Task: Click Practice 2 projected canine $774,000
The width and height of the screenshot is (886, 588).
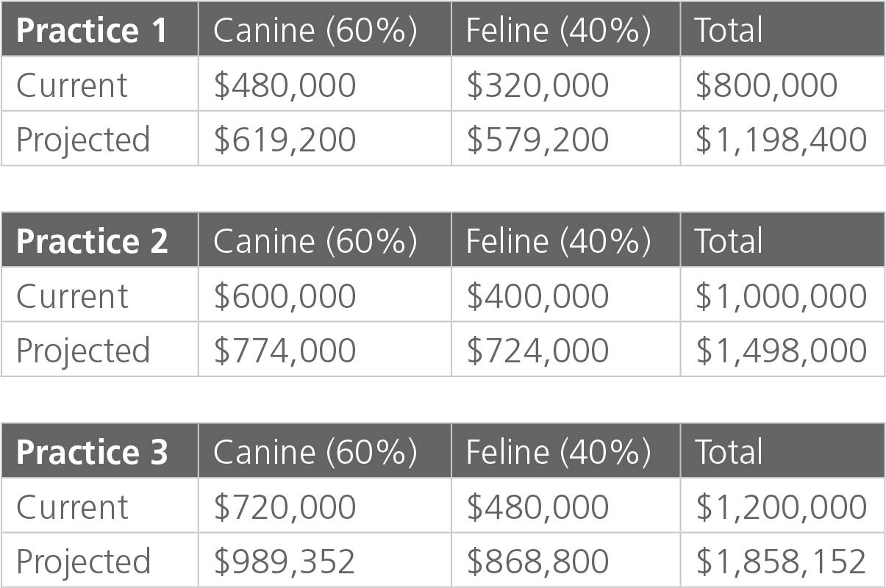Action: click(285, 351)
